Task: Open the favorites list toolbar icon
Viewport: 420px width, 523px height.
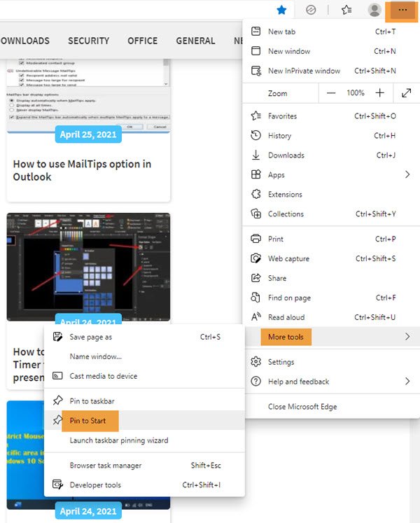Action: [x=346, y=10]
